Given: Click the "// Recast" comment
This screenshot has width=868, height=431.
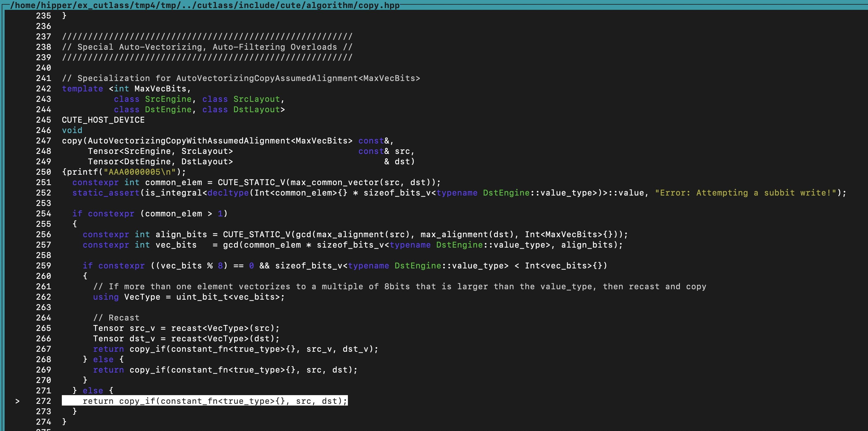Looking at the screenshot, I should pos(116,318).
